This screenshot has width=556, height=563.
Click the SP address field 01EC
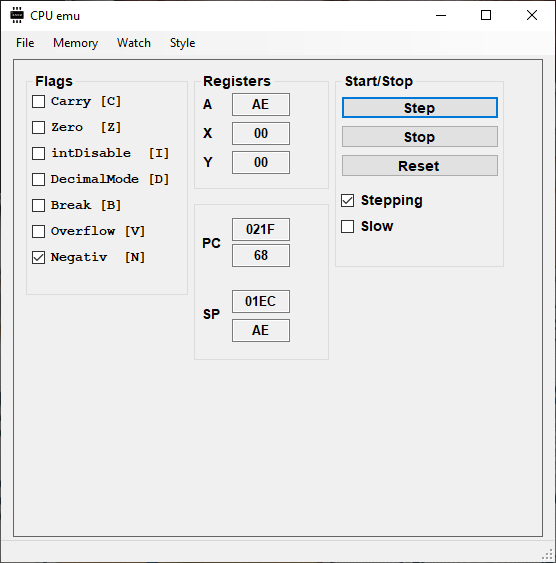click(x=261, y=302)
